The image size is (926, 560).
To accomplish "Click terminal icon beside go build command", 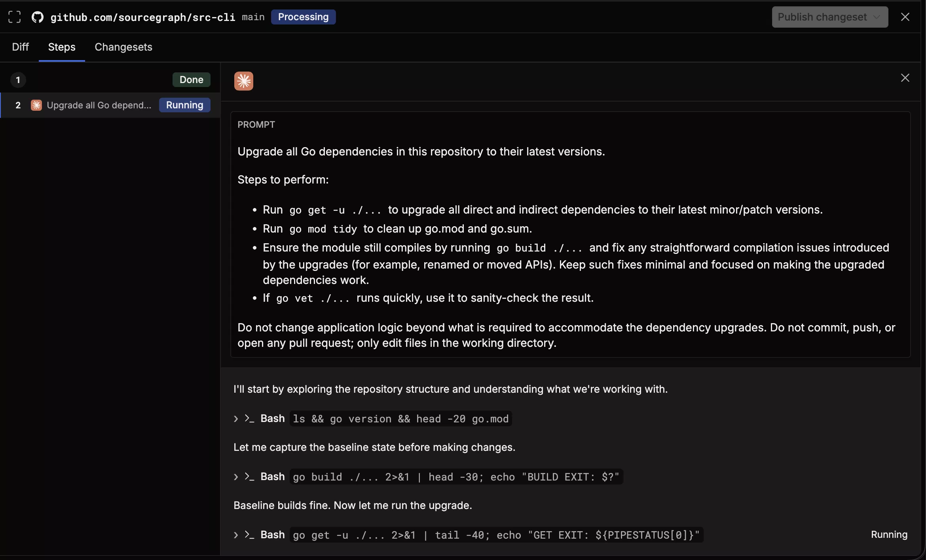I will pyautogui.click(x=249, y=477).
